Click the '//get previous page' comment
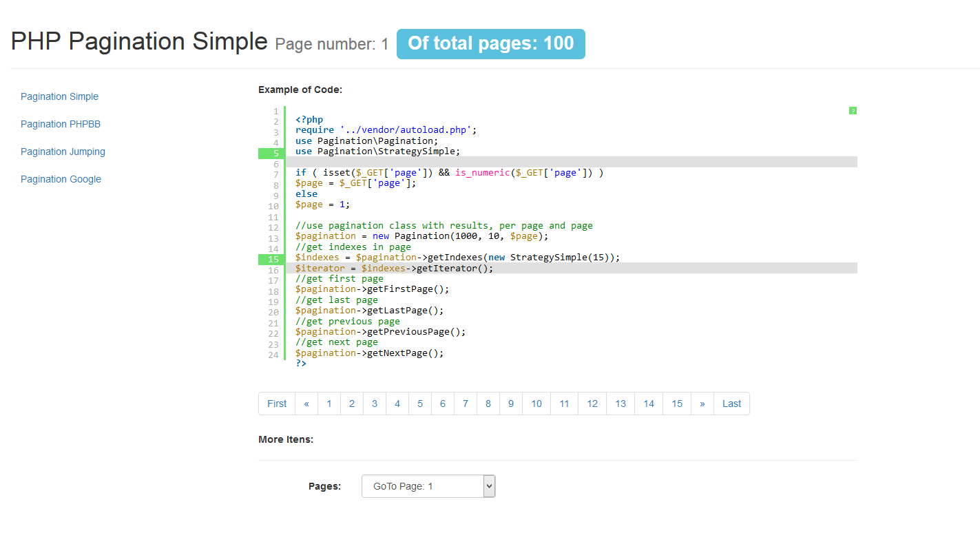 348,321
